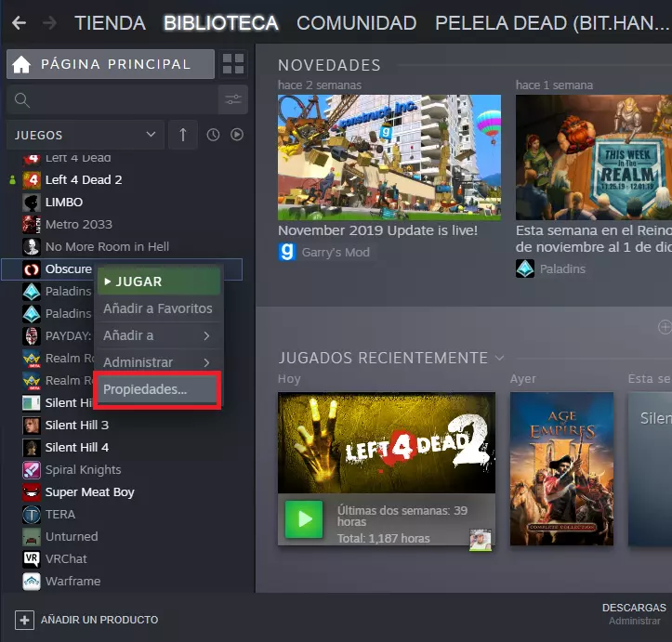Expand the Añadir a submenu
The height and width of the screenshot is (642, 672).
tap(157, 335)
